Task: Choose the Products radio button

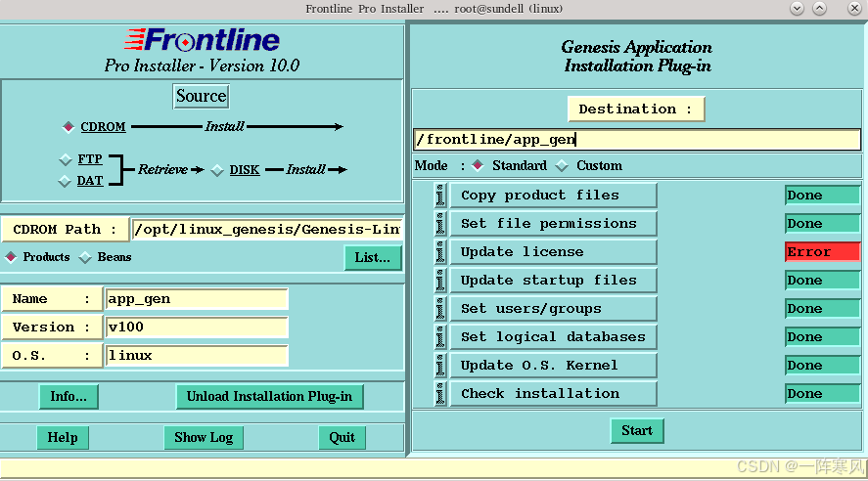Action: (x=11, y=257)
